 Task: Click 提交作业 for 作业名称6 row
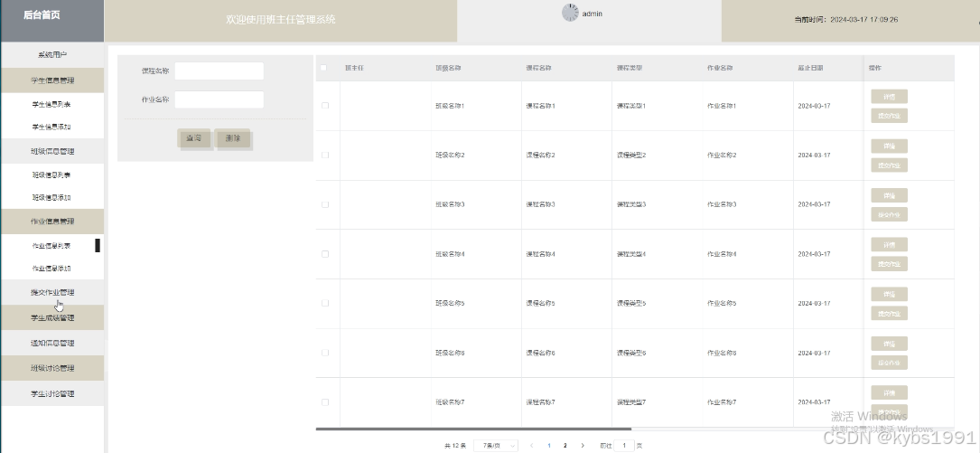pyautogui.click(x=889, y=363)
